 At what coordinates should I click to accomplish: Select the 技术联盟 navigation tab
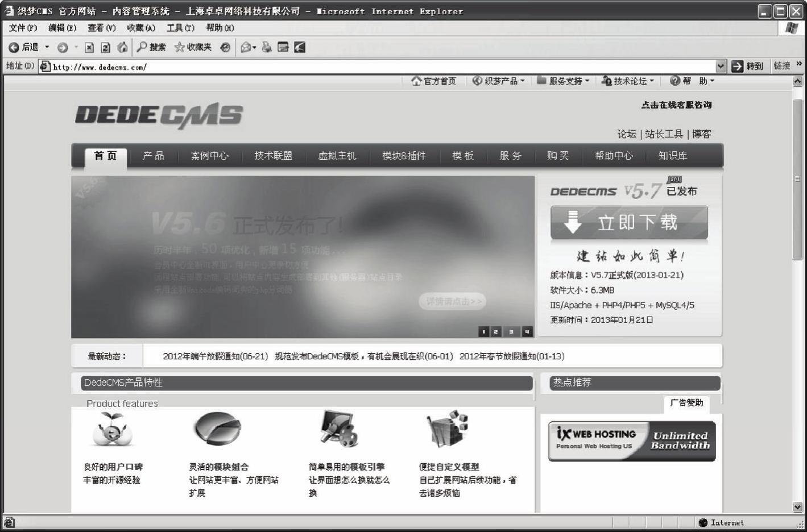click(x=273, y=155)
